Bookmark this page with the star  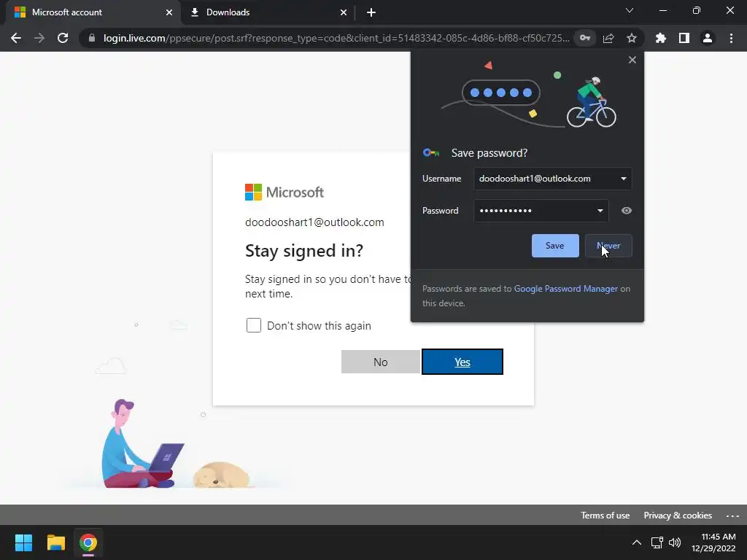[x=632, y=38]
